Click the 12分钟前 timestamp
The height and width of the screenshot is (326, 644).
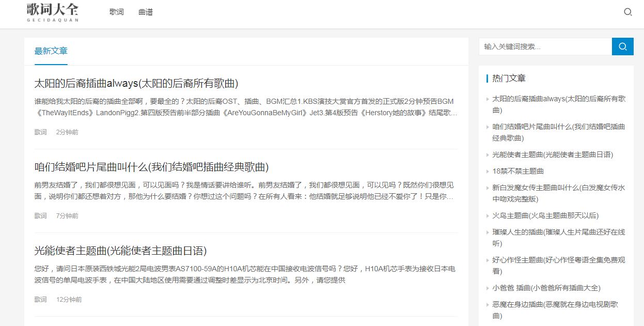coord(69,300)
